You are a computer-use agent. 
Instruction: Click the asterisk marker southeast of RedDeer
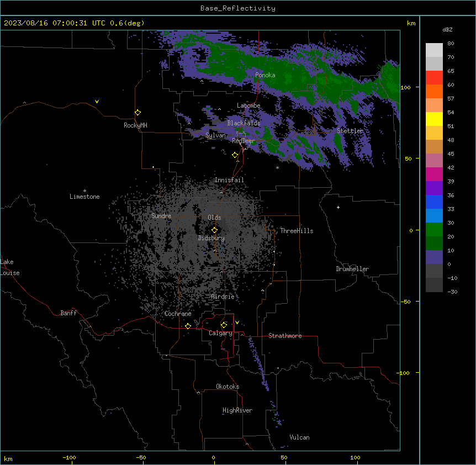[x=277, y=168]
